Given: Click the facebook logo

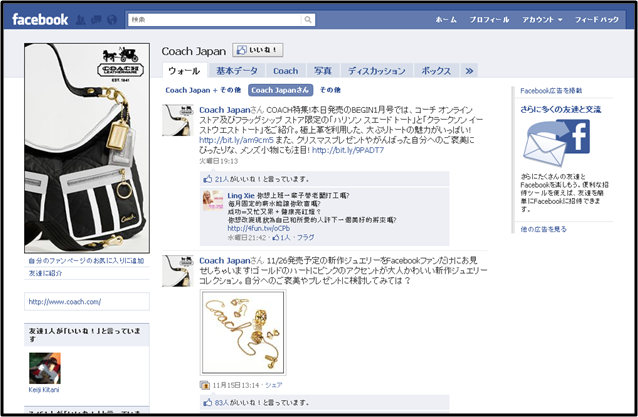Looking at the screenshot, I should [40, 19].
